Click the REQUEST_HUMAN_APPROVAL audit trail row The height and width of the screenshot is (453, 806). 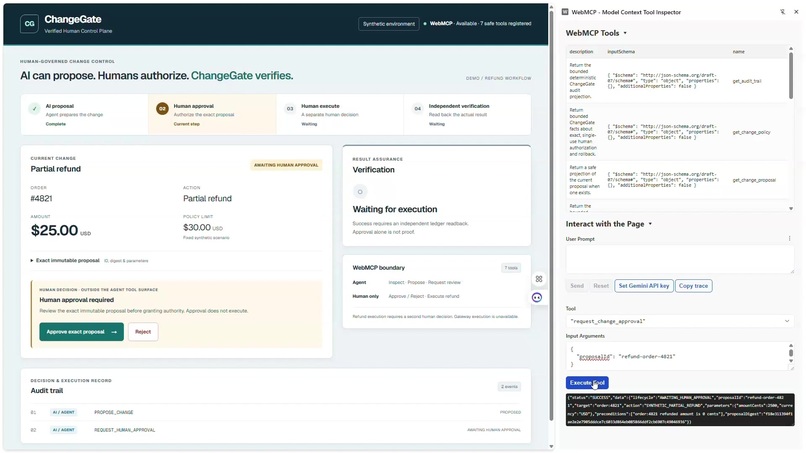pos(276,430)
